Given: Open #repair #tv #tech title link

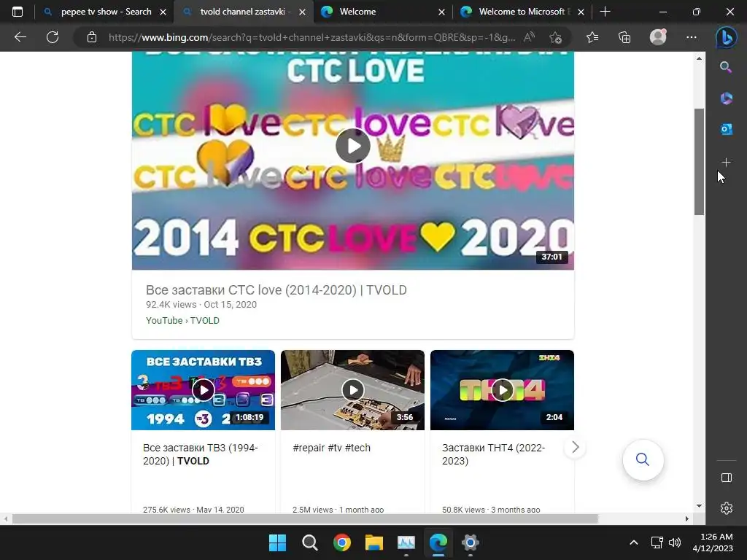Looking at the screenshot, I should pyautogui.click(x=332, y=448).
